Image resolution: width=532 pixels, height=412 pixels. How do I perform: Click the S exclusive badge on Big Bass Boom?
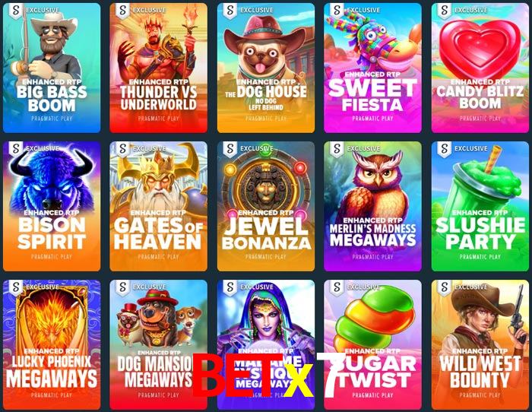16,11
